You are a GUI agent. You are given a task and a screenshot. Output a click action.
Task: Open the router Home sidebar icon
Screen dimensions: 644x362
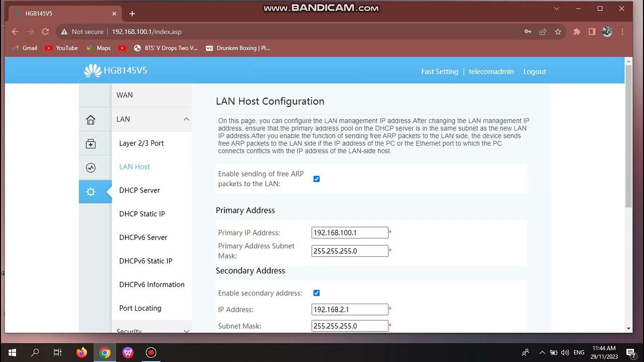point(91,120)
